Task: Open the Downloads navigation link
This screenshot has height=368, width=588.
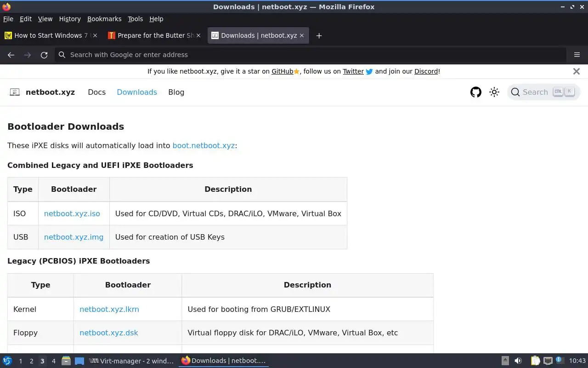Action: click(x=137, y=92)
